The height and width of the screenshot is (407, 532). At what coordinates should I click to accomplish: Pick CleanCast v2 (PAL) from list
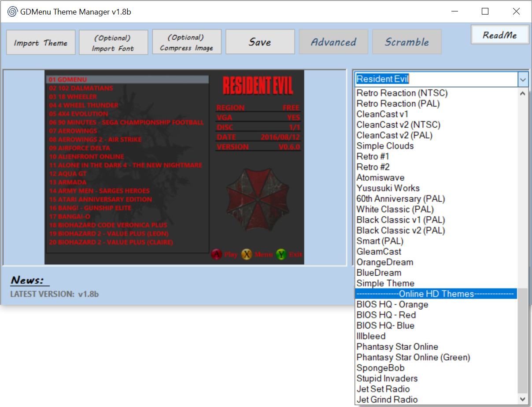tap(436, 135)
